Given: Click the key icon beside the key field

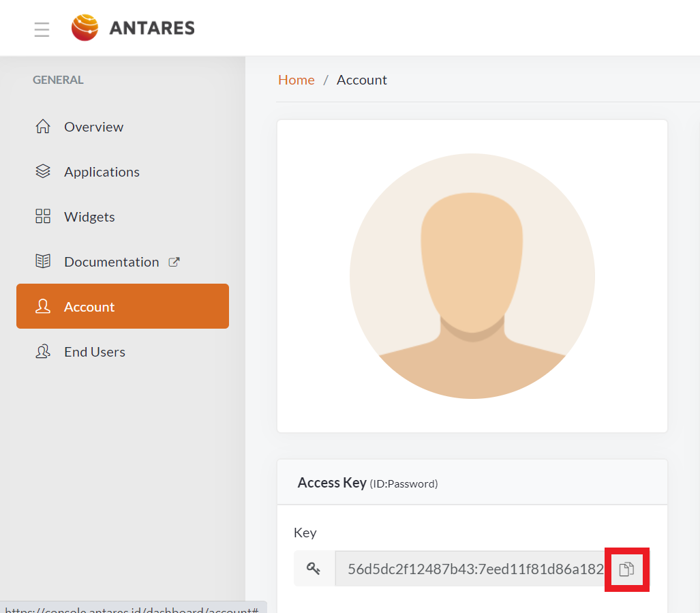Looking at the screenshot, I should point(314,569).
